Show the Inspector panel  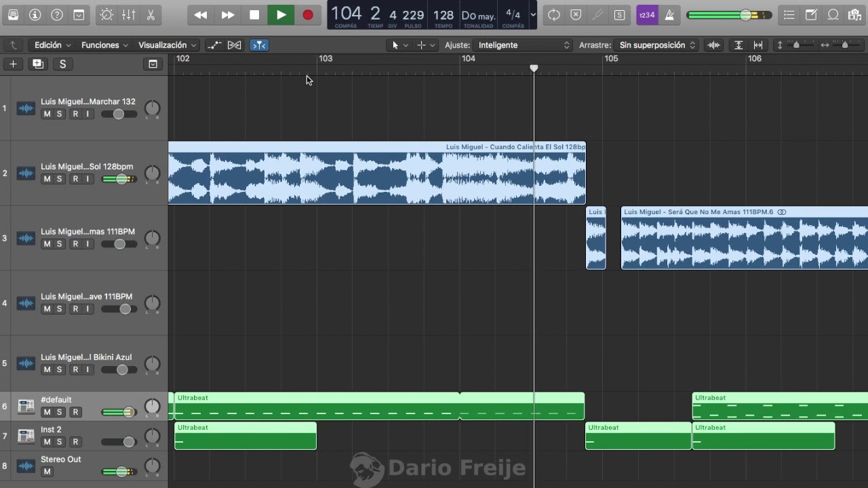(x=35, y=15)
